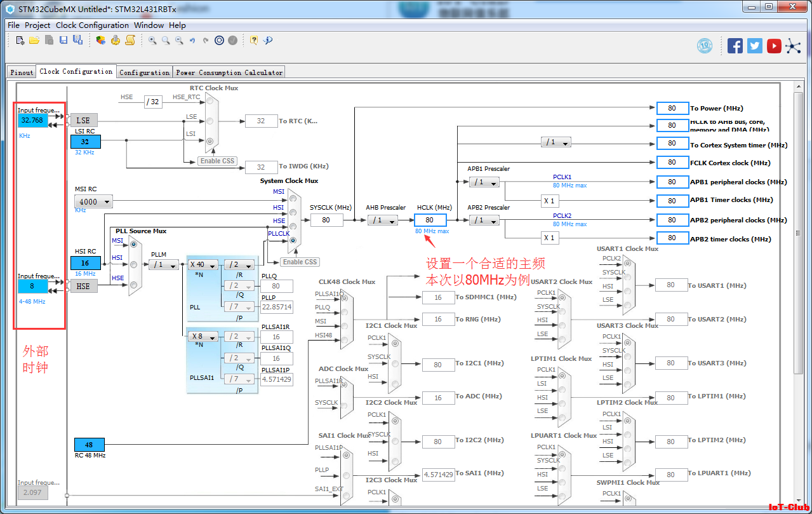
Task: Open the PLL X 40 multiplier dropdown
Action: point(203,265)
